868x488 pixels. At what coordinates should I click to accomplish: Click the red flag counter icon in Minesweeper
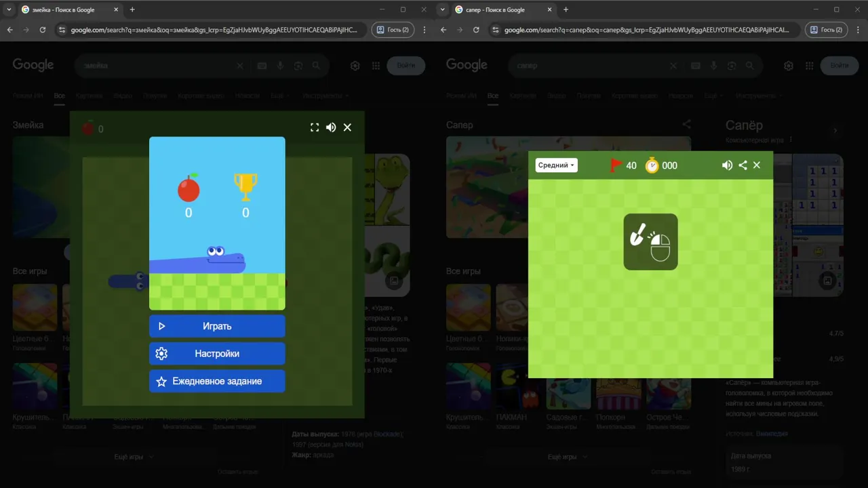point(616,165)
